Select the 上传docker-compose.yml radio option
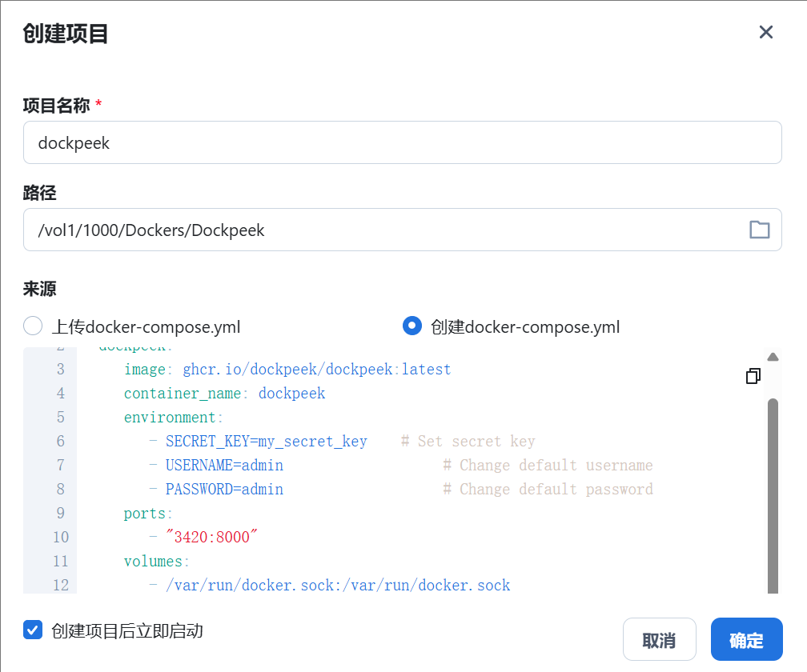The image size is (807, 672). [x=33, y=326]
